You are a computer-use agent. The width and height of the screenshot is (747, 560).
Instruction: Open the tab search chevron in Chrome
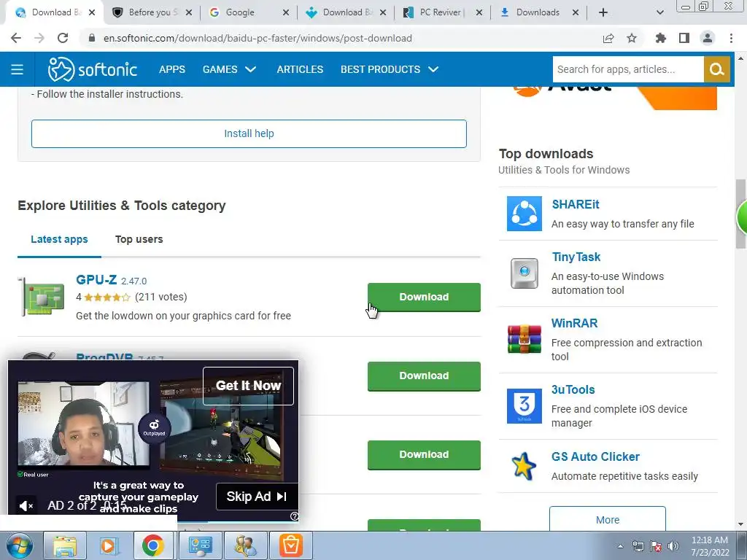pyautogui.click(x=659, y=12)
